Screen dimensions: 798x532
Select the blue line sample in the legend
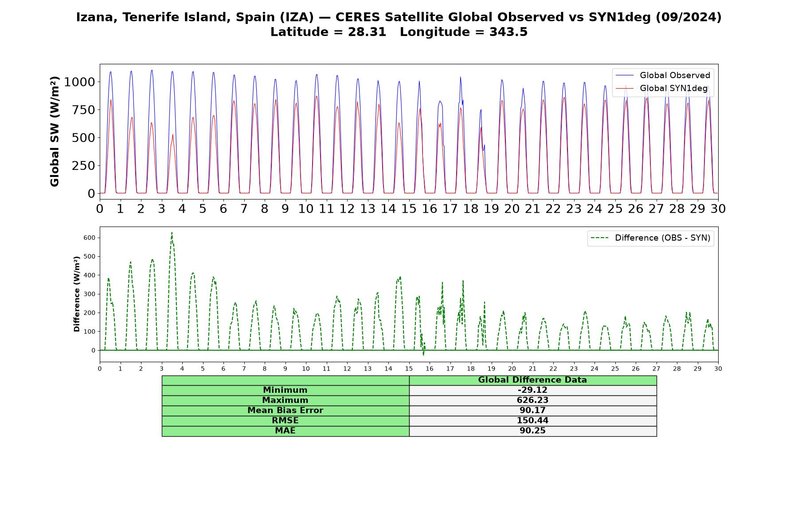pos(625,75)
